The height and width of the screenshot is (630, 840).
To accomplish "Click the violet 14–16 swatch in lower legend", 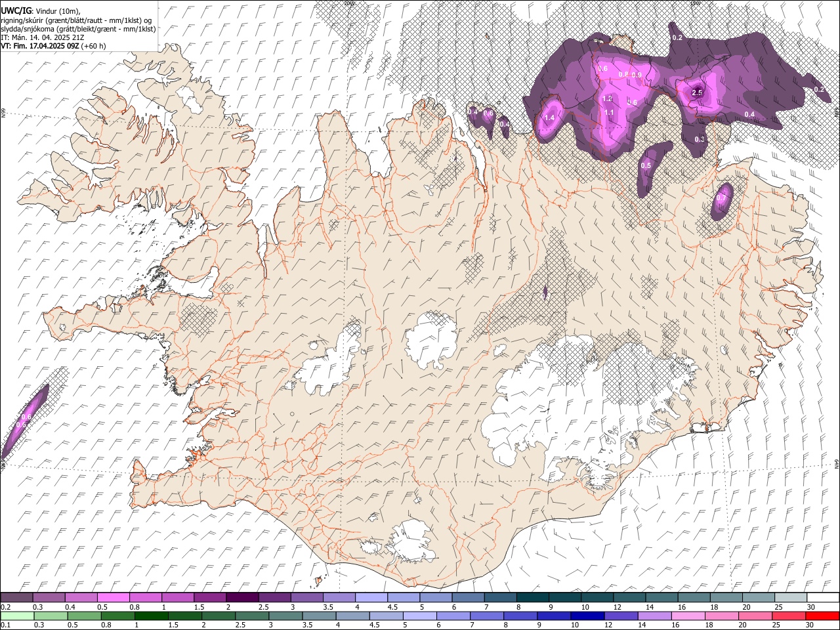I will pos(654,616).
